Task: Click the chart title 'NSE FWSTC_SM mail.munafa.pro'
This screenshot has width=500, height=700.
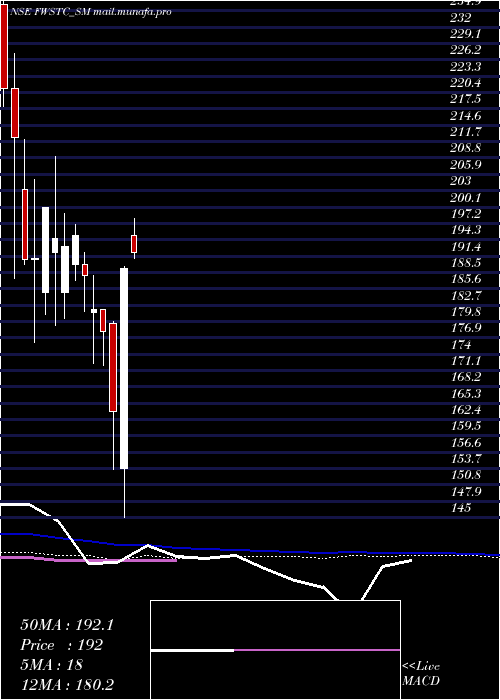Action: (x=91, y=12)
